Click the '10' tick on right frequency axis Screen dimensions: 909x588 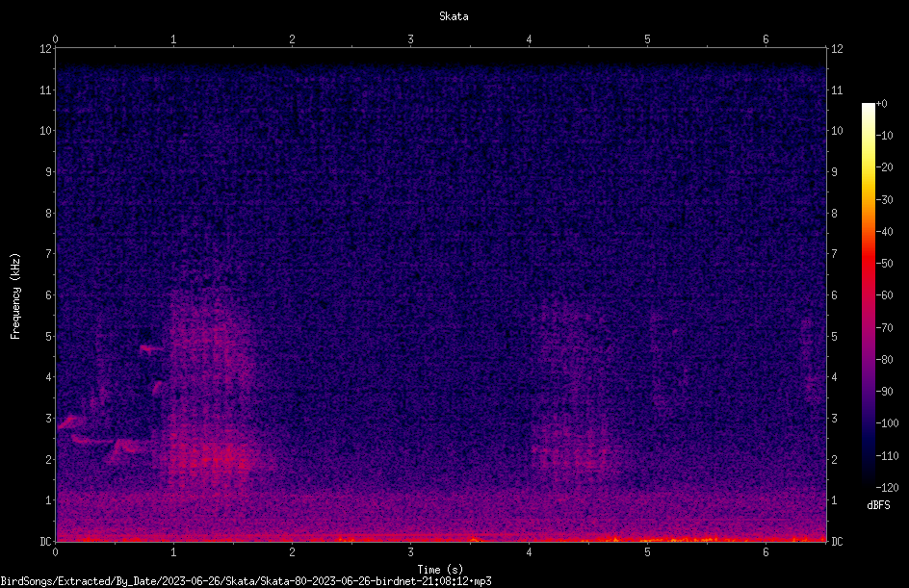(x=837, y=131)
